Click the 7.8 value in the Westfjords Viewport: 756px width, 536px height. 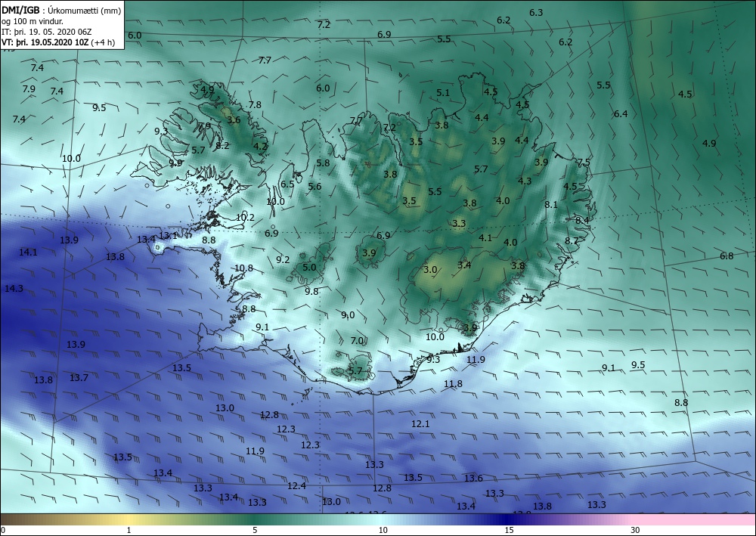(255, 104)
